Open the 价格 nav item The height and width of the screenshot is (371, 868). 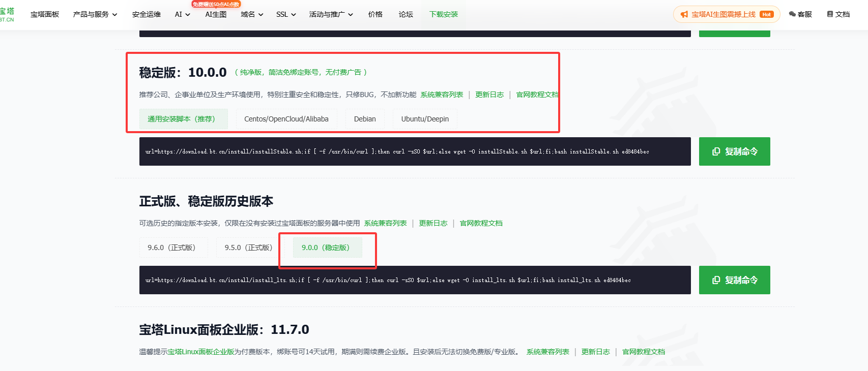[375, 14]
